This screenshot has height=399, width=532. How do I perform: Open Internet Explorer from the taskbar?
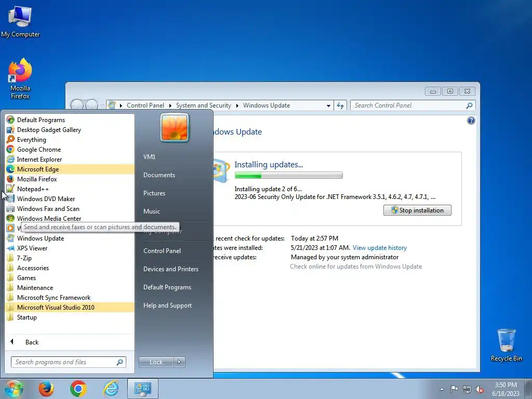111,389
